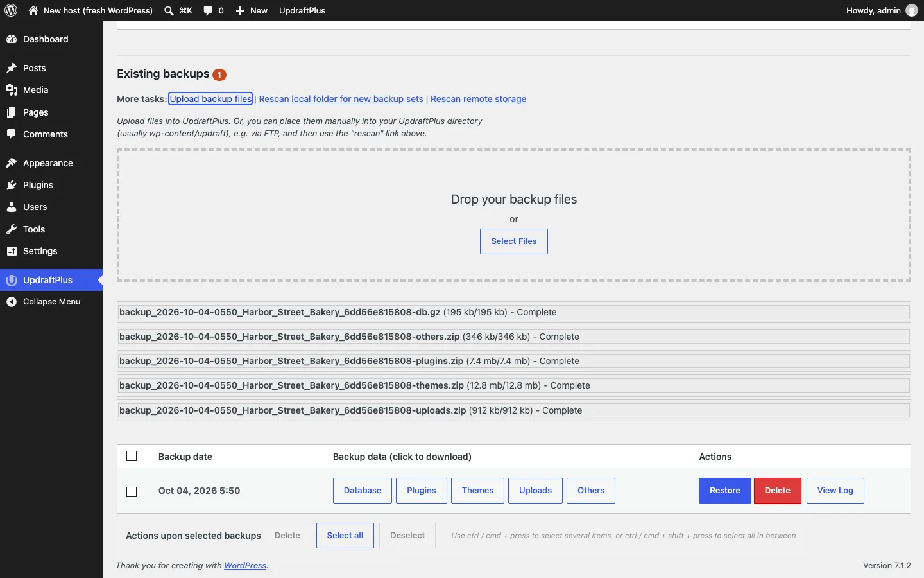Click the Plugins plug icon
The height and width of the screenshot is (578, 924).
click(12, 185)
